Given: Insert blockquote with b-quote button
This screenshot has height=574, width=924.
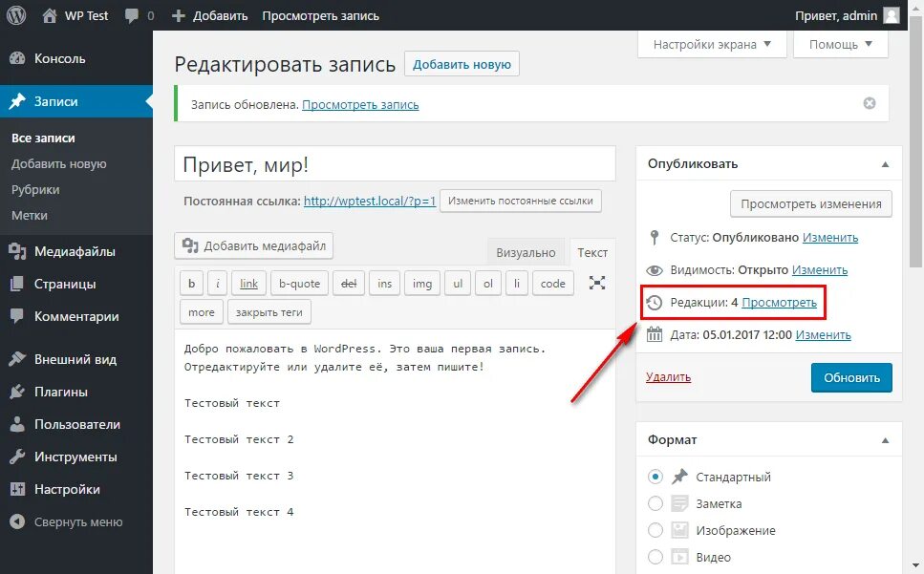Looking at the screenshot, I should tap(299, 283).
